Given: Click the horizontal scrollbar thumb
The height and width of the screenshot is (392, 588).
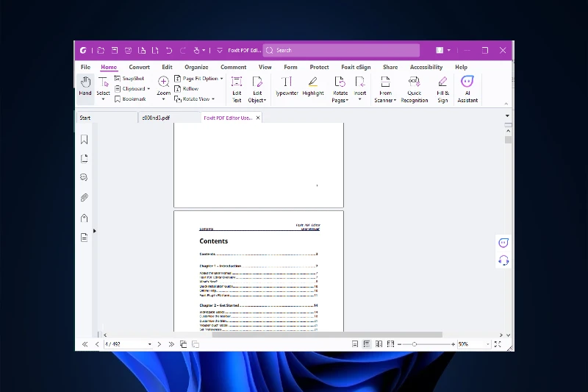Looking at the screenshot, I should click(327, 335).
